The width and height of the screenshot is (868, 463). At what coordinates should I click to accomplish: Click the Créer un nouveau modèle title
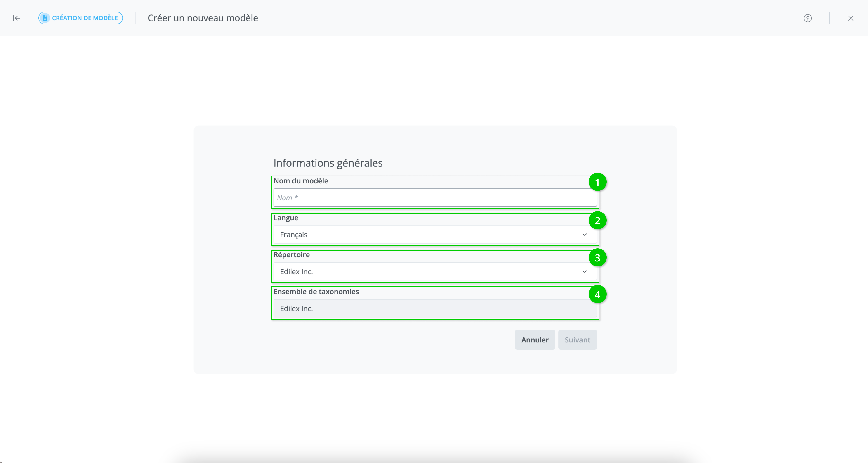(203, 18)
